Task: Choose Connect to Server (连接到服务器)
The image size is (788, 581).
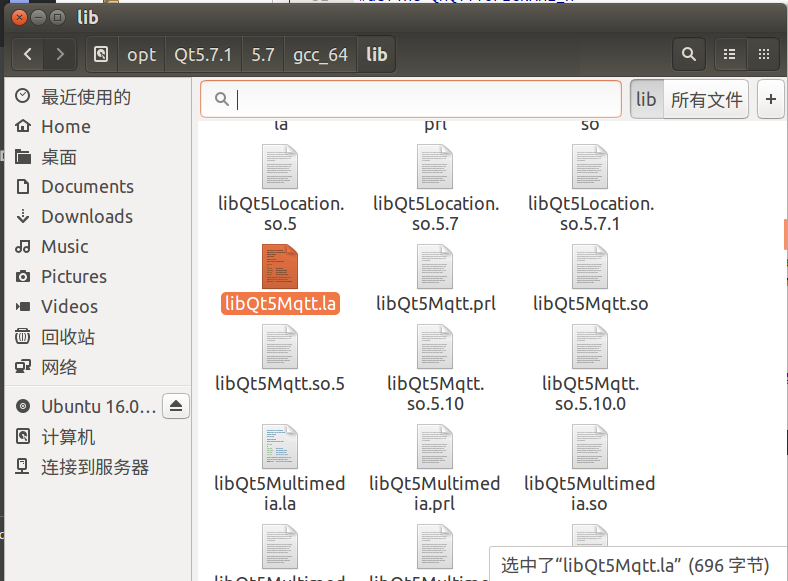Action: click(98, 467)
